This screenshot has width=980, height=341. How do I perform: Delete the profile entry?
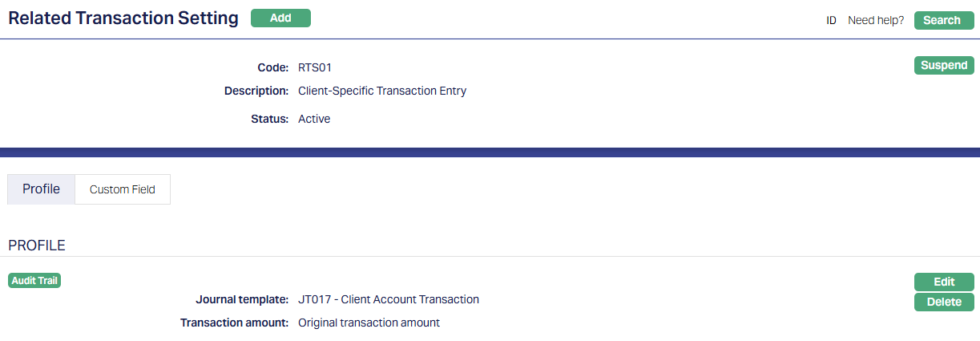coord(944,302)
